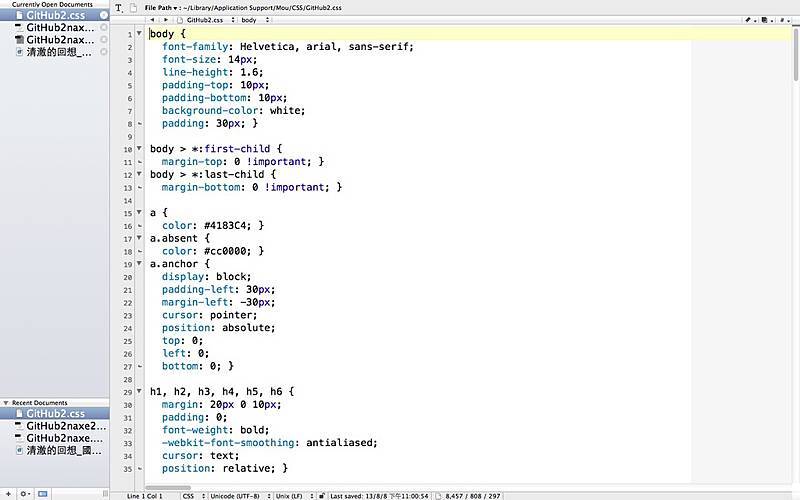Toggle the document lock icon in status bar
800x500 pixels.
pos(321,496)
